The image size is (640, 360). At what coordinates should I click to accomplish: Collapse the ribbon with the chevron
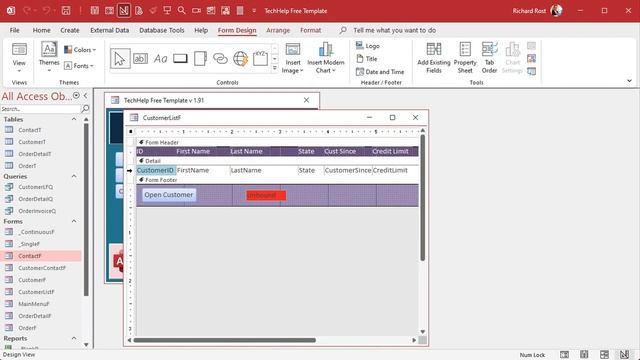[x=629, y=81]
